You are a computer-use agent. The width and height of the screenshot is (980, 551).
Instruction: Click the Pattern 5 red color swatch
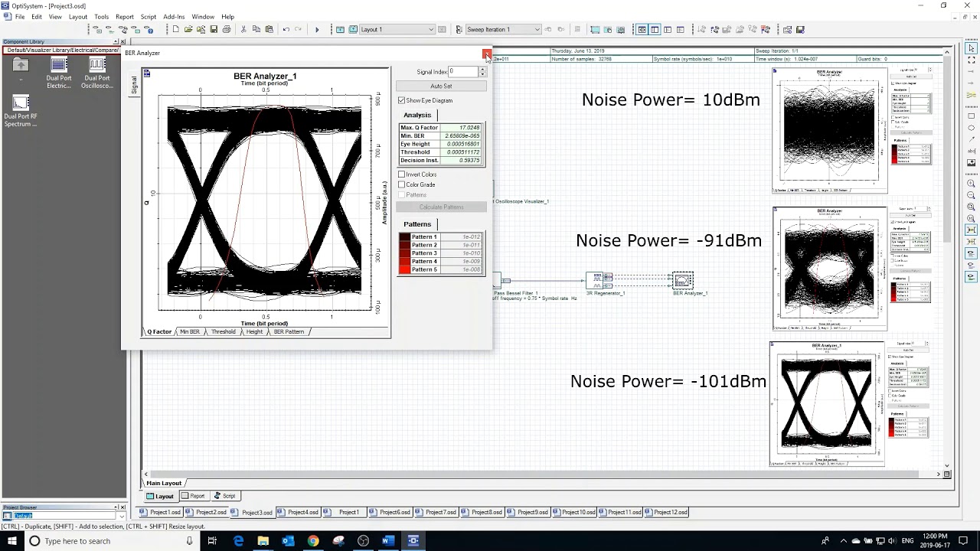click(405, 269)
